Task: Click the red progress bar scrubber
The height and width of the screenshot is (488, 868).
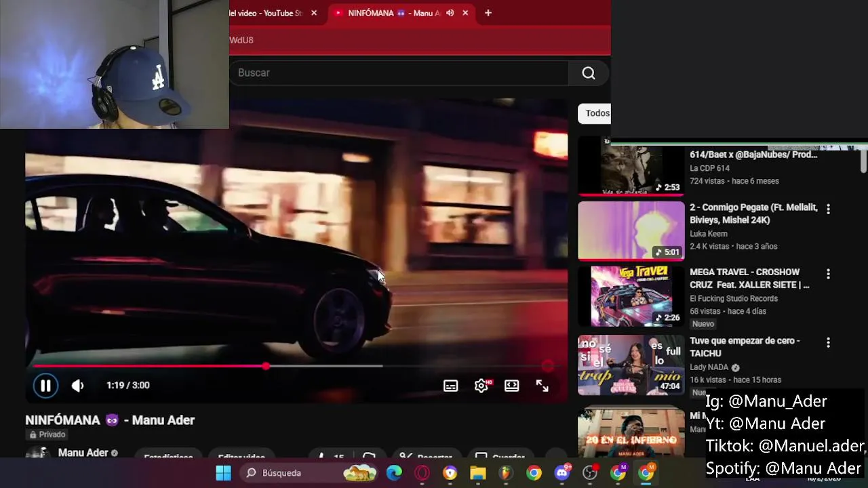Action: (266, 366)
